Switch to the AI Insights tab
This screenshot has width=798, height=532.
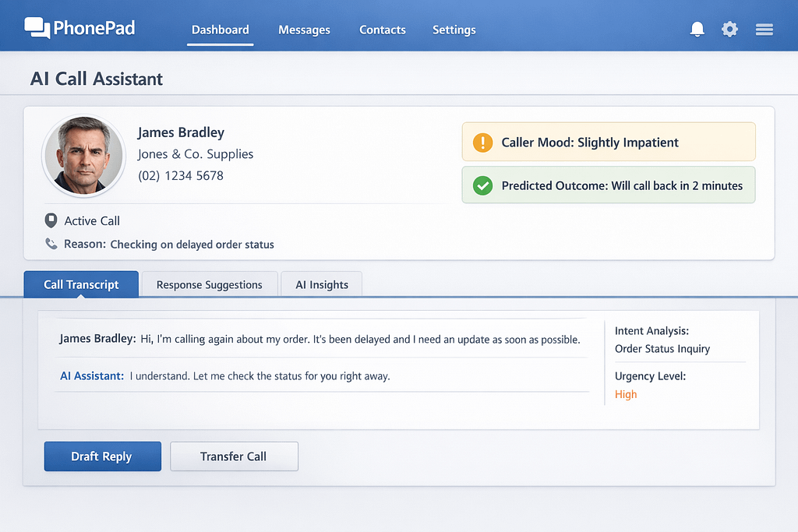tap(322, 284)
